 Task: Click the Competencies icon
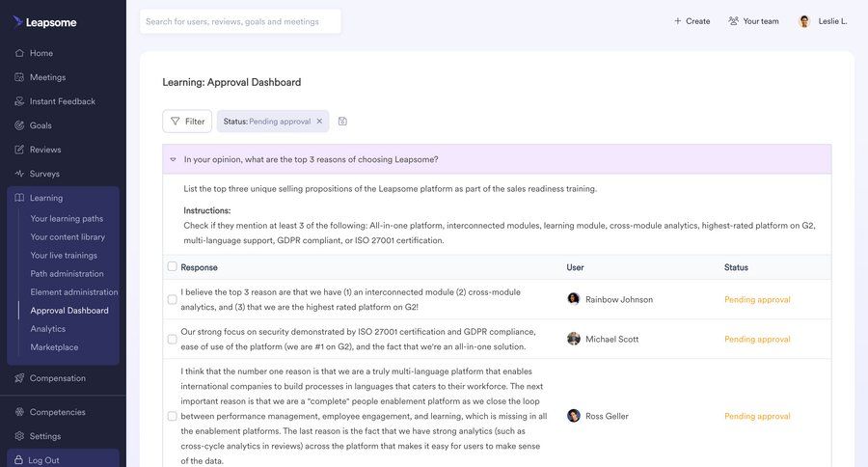[19, 412]
